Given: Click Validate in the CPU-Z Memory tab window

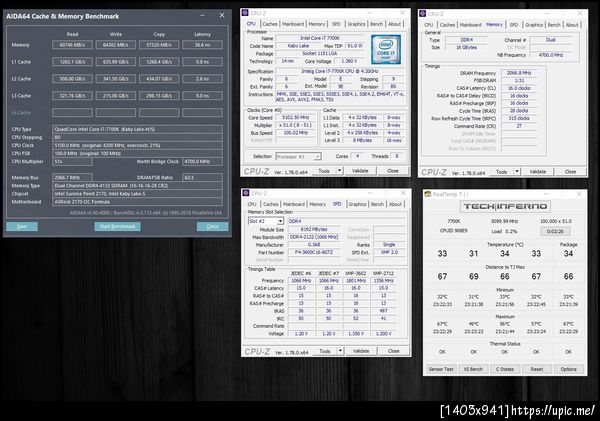Looking at the screenshot, I should [538, 171].
